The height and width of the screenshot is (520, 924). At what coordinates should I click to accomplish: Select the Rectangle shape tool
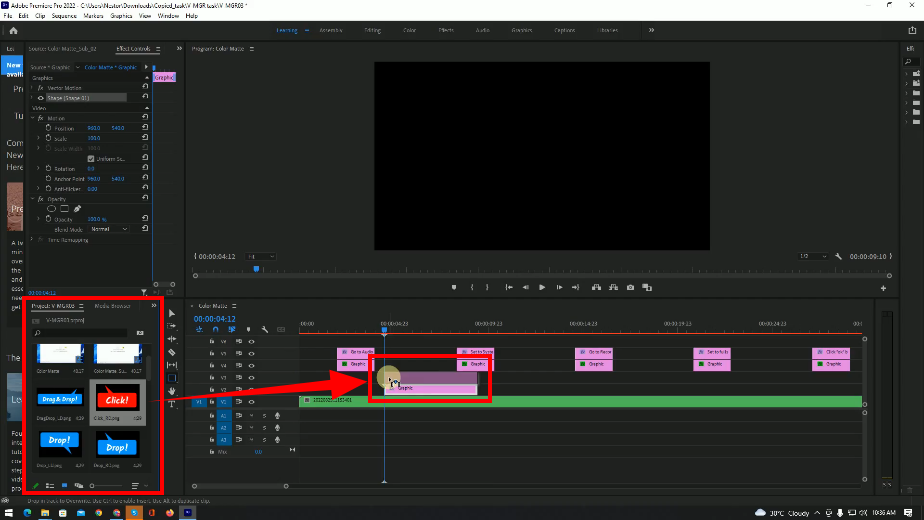pos(171,378)
